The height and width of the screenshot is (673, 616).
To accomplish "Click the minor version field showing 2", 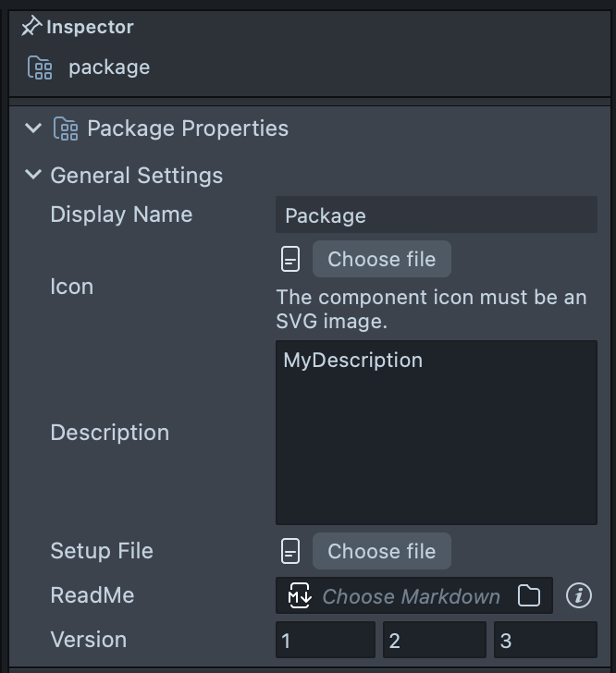I will [436, 641].
